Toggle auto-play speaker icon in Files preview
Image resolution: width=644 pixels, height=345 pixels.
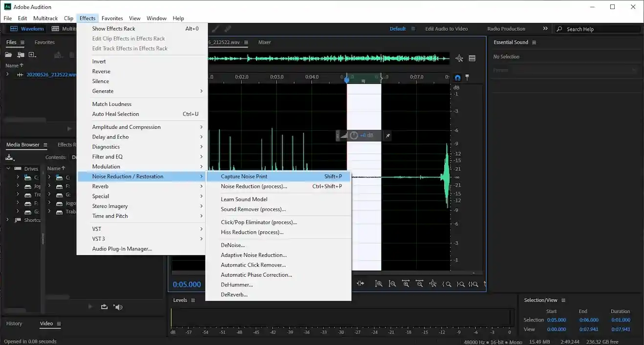tap(118, 307)
